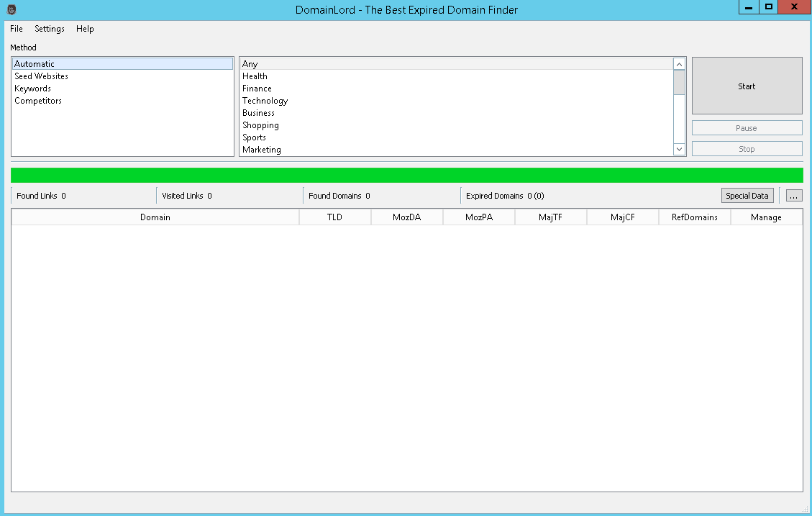The width and height of the screenshot is (812, 516).
Task: Pick the Competitors method
Action: coord(123,101)
